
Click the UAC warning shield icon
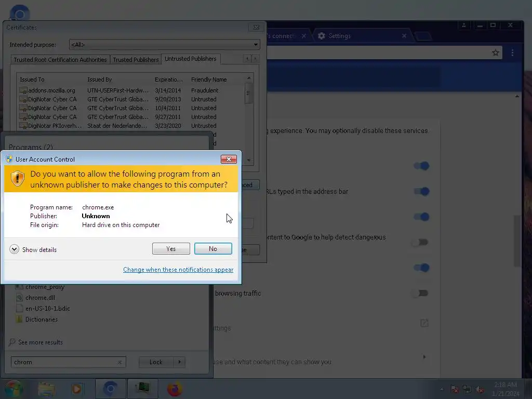pyautogui.click(x=17, y=179)
